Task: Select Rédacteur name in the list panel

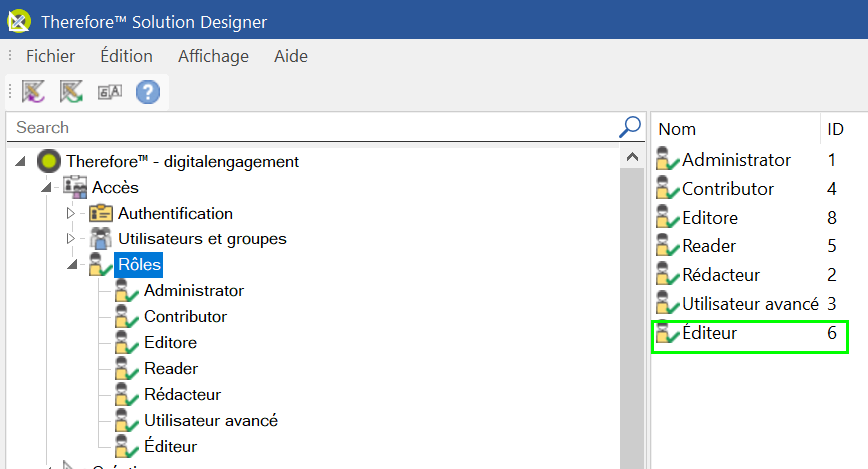Action: (721, 274)
